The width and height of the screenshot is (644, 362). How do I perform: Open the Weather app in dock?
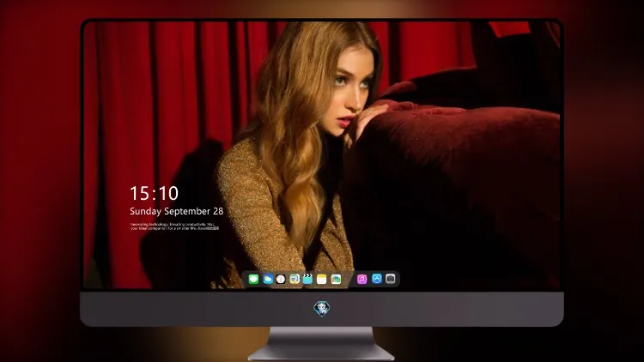point(268,279)
